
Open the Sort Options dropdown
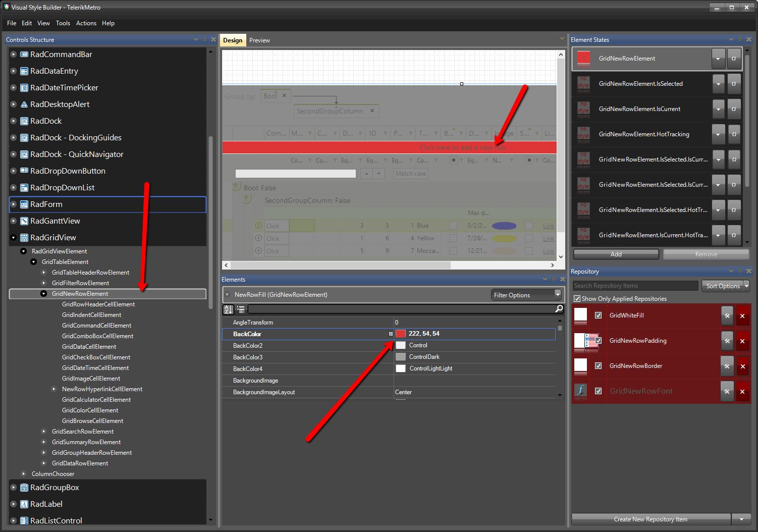pos(747,286)
